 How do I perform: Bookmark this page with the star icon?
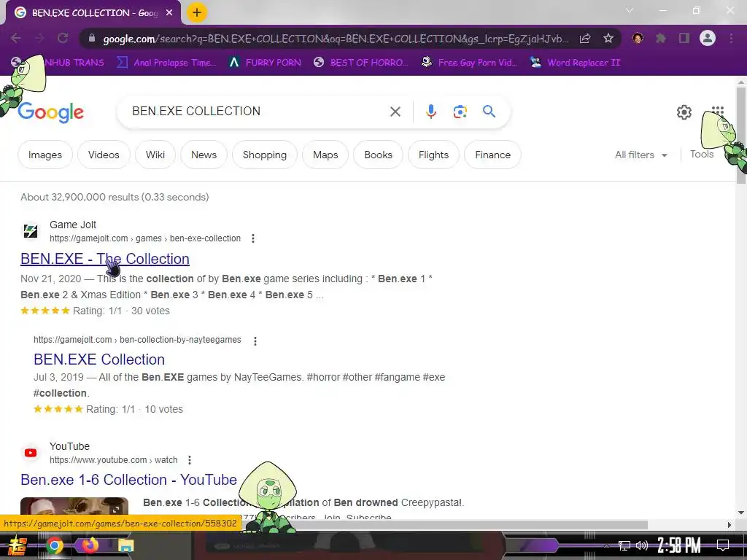[608, 39]
